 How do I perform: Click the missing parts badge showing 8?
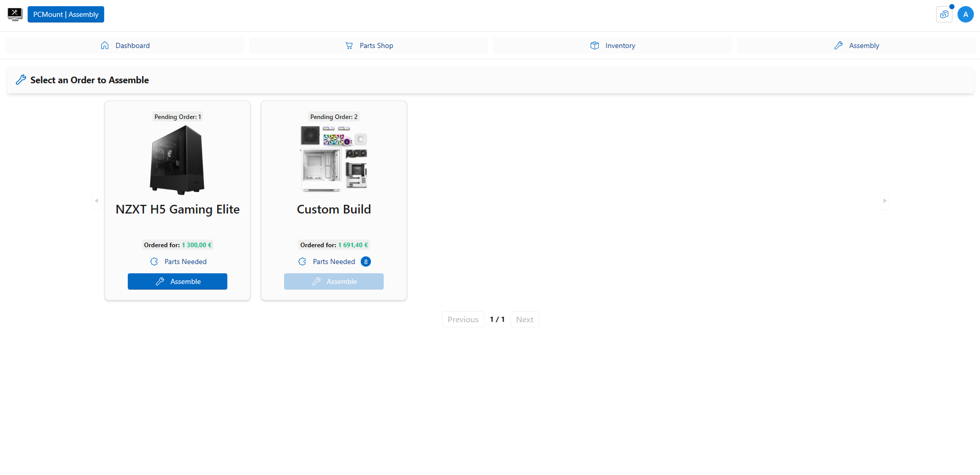(366, 262)
